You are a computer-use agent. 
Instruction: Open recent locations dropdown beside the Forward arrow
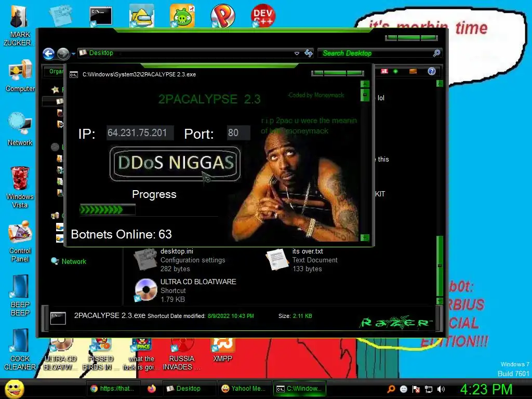click(73, 54)
